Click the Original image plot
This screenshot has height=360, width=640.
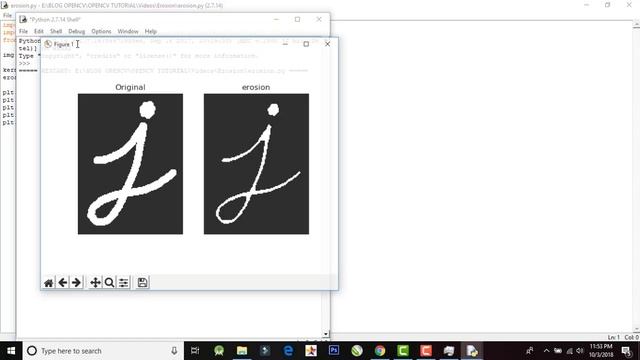point(130,164)
